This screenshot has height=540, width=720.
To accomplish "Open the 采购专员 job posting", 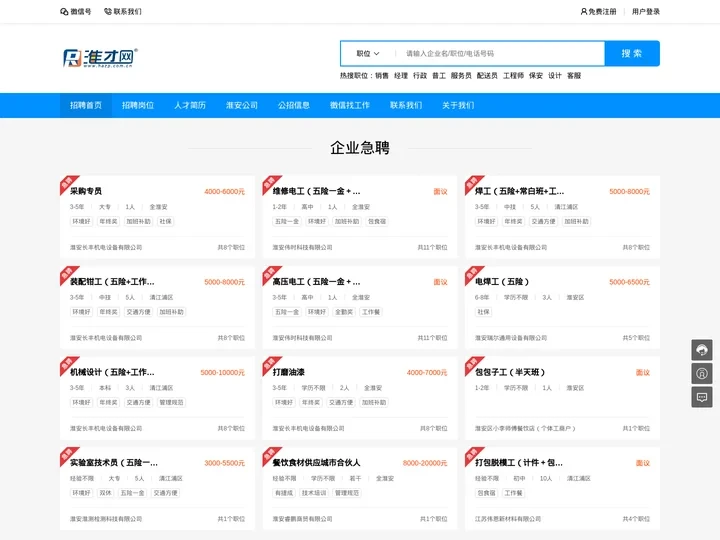I will point(86,191).
